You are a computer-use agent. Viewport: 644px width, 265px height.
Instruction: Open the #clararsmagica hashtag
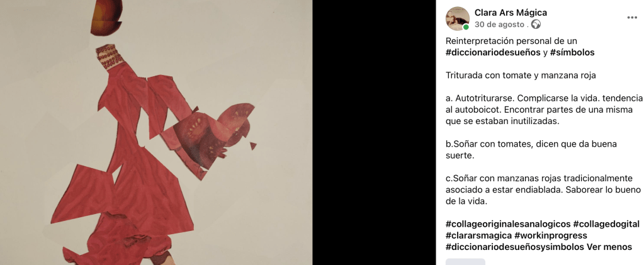(x=479, y=235)
